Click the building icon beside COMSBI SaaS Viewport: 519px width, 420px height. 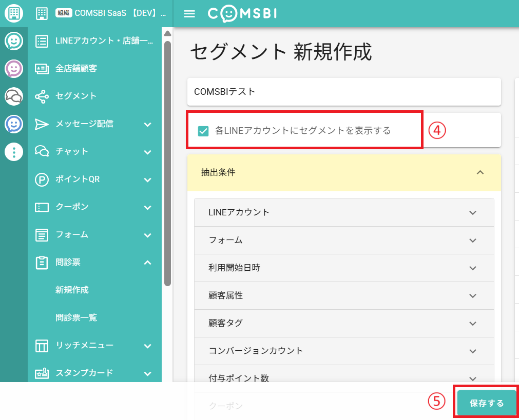[42, 13]
